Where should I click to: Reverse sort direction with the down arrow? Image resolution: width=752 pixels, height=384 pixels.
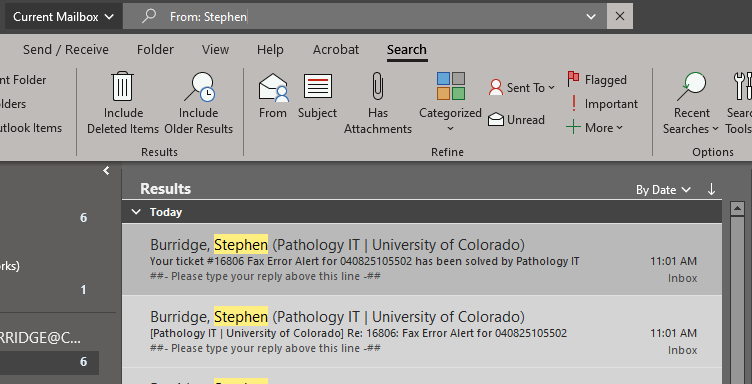tap(711, 189)
